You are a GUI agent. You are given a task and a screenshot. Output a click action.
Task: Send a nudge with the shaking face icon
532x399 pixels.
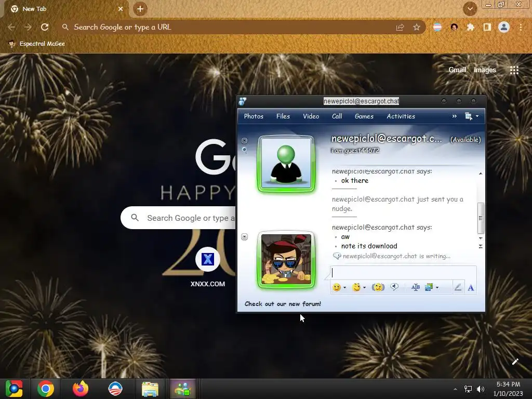[378, 287]
